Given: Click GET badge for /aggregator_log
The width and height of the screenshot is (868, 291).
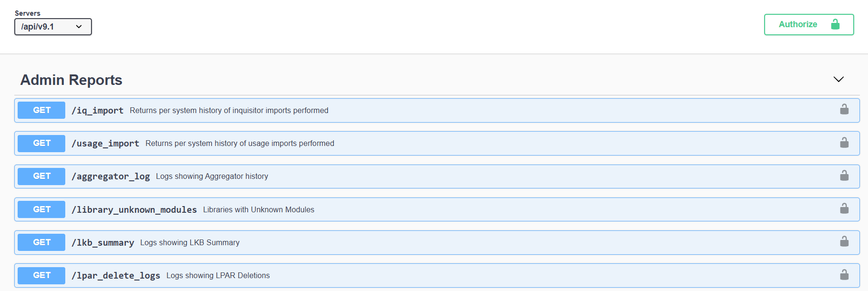Looking at the screenshot, I should pos(41,177).
